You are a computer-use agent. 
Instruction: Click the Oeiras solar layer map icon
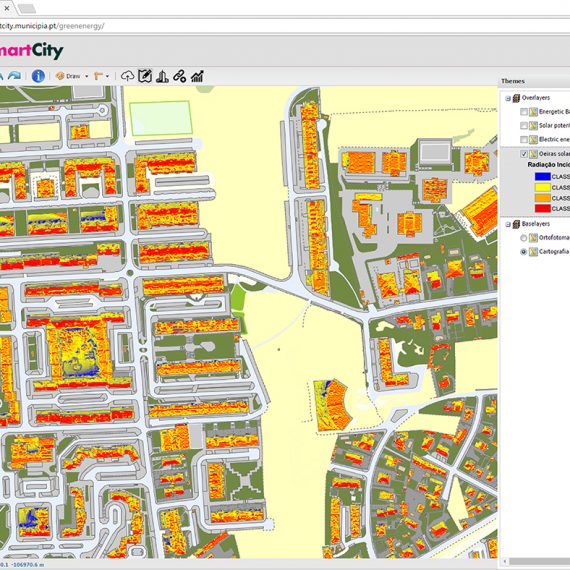[533, 154]
